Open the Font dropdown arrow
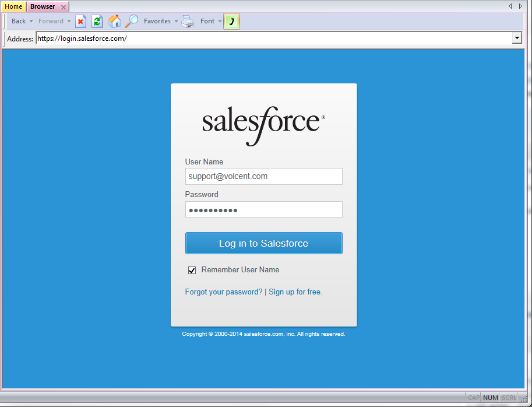This screenshot has height=407, width=532. [220, 22]
